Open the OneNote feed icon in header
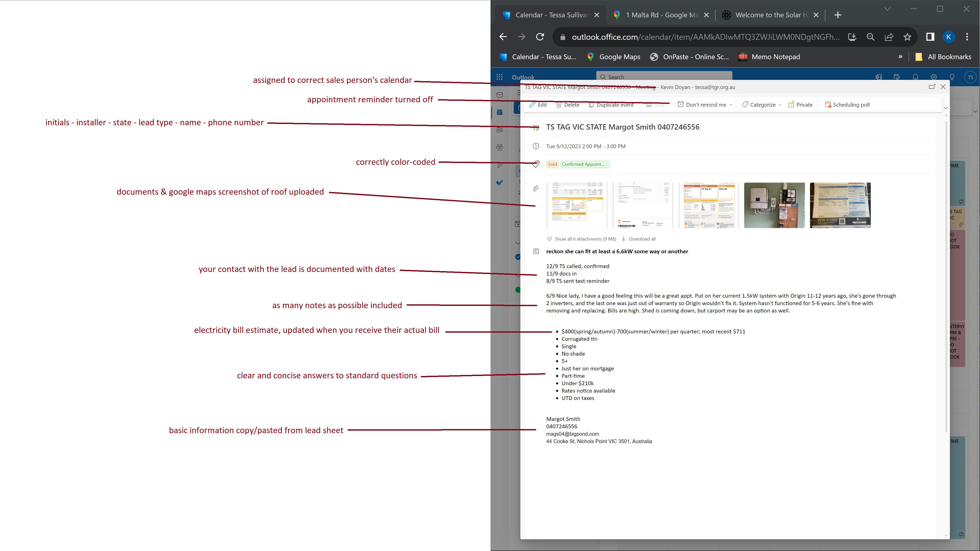Image resolution: width=980 pixels, height=551 pixels. [x=879, y=77]
